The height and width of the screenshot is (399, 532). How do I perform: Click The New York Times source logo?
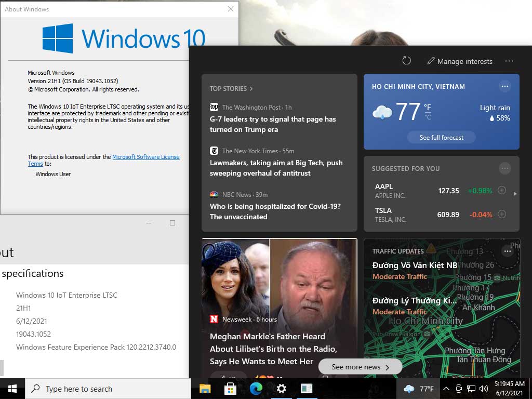pos(214,151)
